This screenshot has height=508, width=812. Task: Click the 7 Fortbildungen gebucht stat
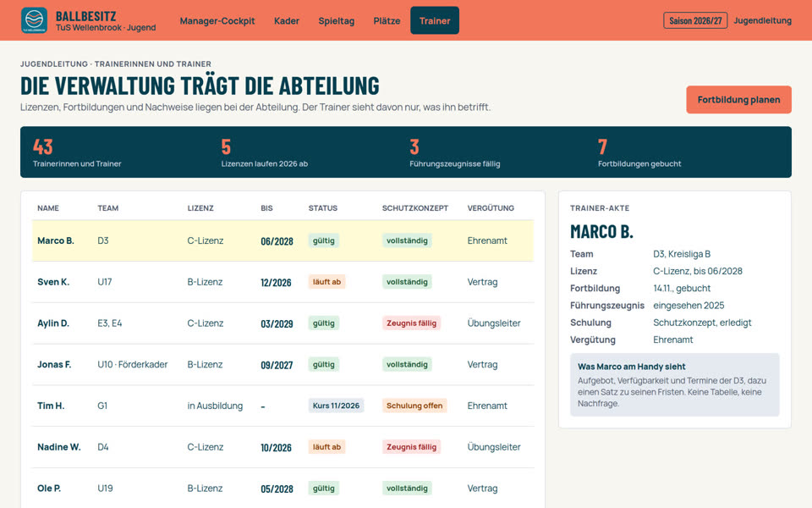pyautogui.click(x=639, y=152)
